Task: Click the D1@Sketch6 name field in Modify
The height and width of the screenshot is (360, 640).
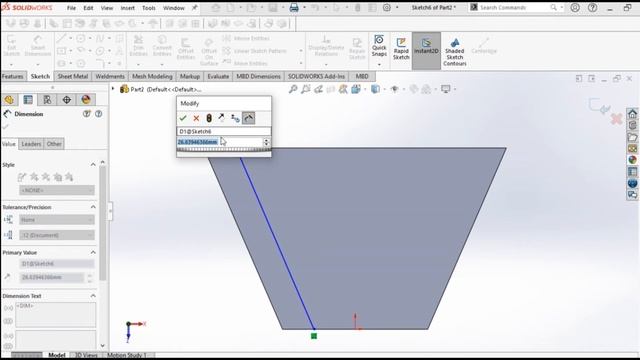Action: point(224,131)
